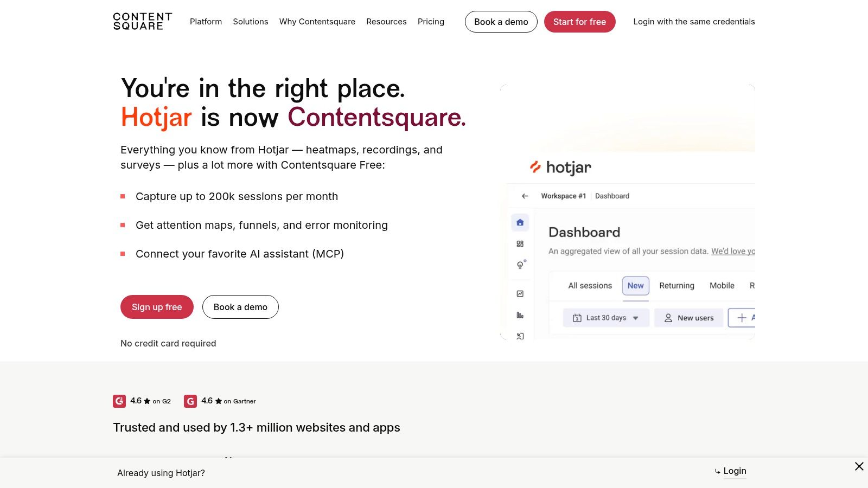Open the Platform menu
The width and height of the screenshot is (868, 488).
tap(206, 22)
